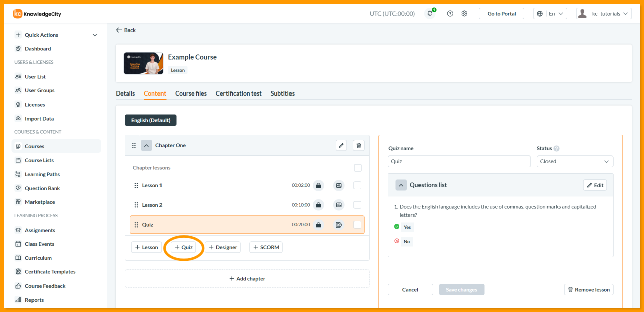Click the + SCORM button
Screen dimensions: 644x312
pos(266,247)
